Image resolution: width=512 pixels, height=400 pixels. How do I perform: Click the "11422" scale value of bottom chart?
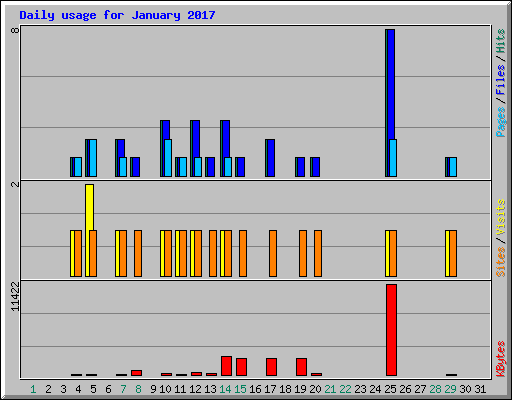tap(15, 296)
